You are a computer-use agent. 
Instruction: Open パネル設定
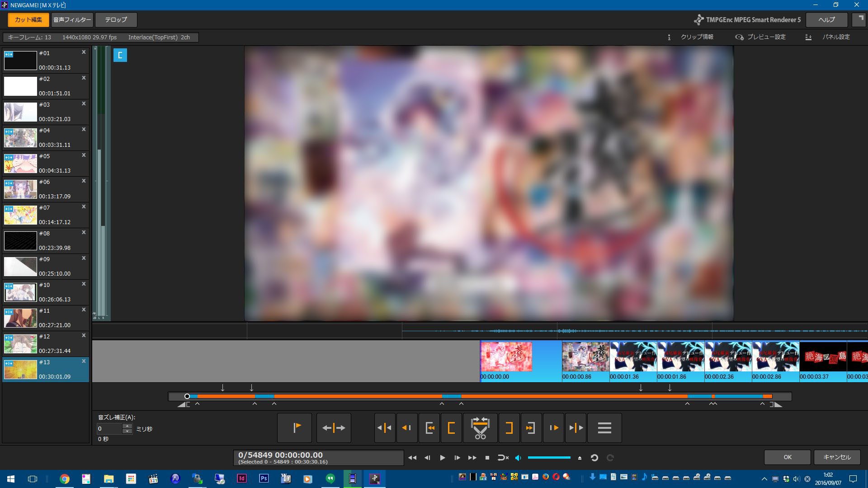pyautogui.click(x=828, y=37)
